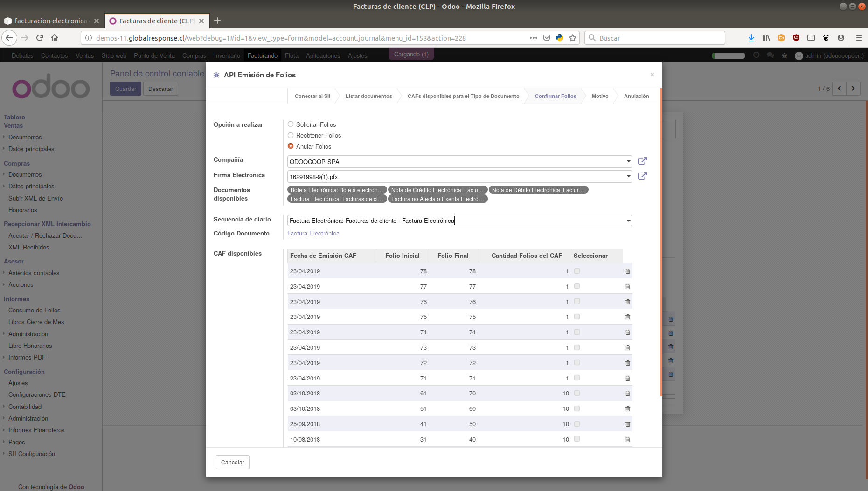Open the Inventario menu in the top bar
Viewport: 868px width, 491px height.
(x=227, y=55)
